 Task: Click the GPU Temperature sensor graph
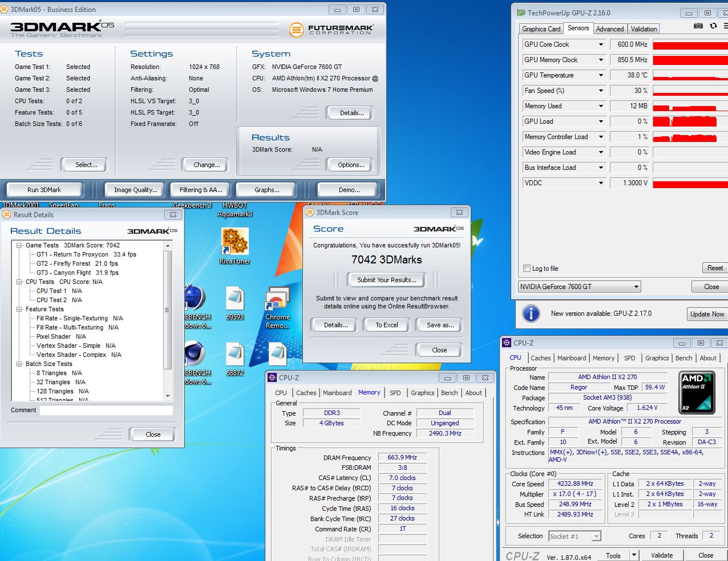coord(690,75)
